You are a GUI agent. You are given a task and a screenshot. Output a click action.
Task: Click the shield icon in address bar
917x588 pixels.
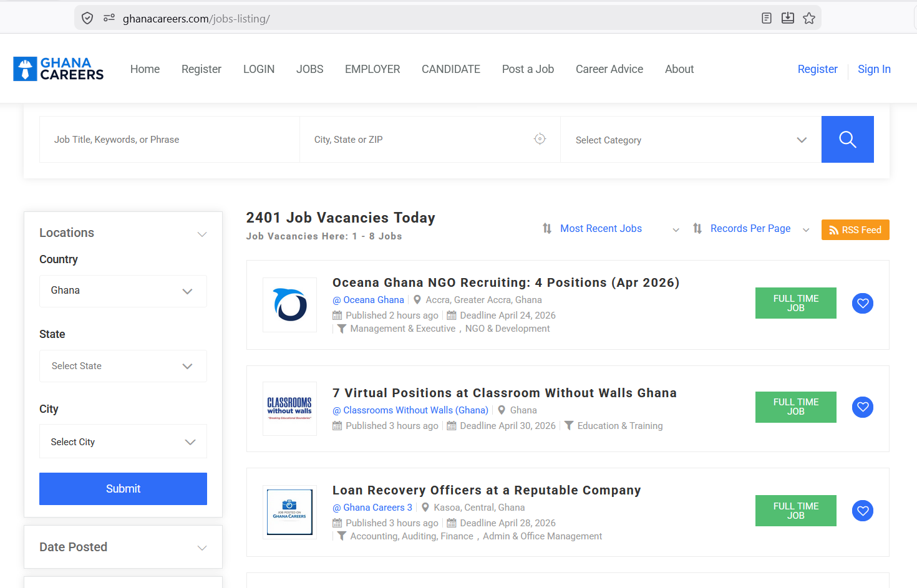pyautogui.click(x=87, y=18)
